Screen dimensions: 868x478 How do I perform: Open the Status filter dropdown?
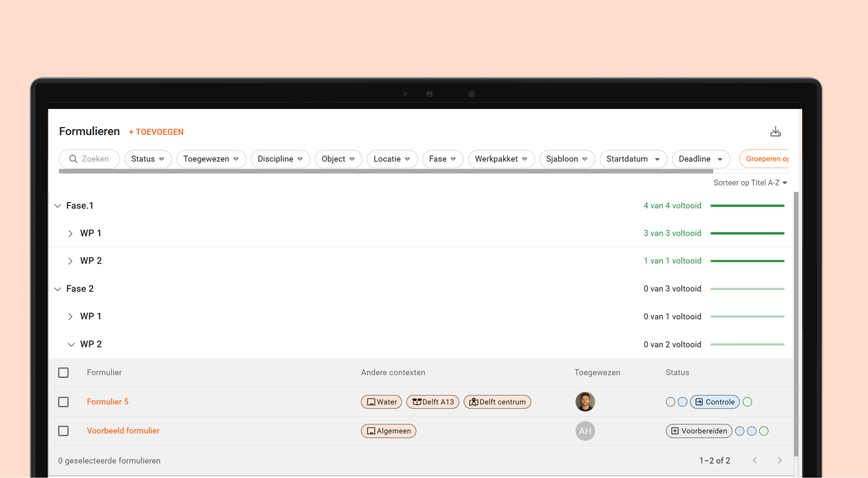click(148, 159)
